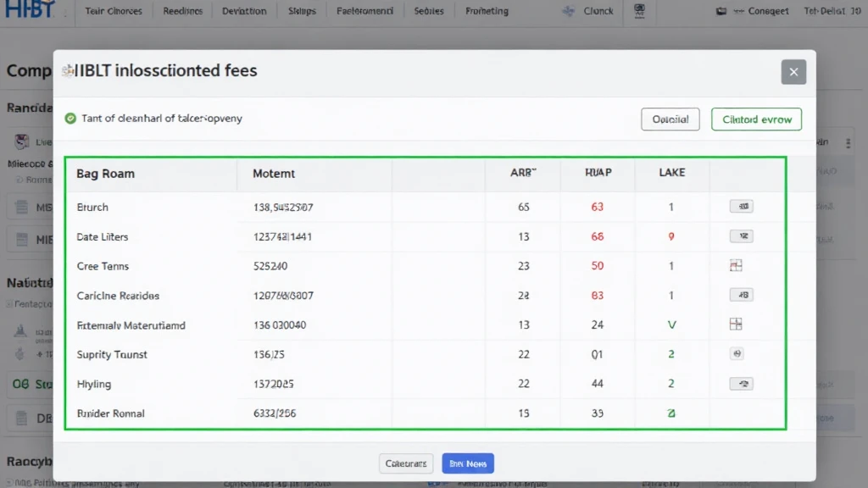Close the fees dialog with X button

[793, 72]
